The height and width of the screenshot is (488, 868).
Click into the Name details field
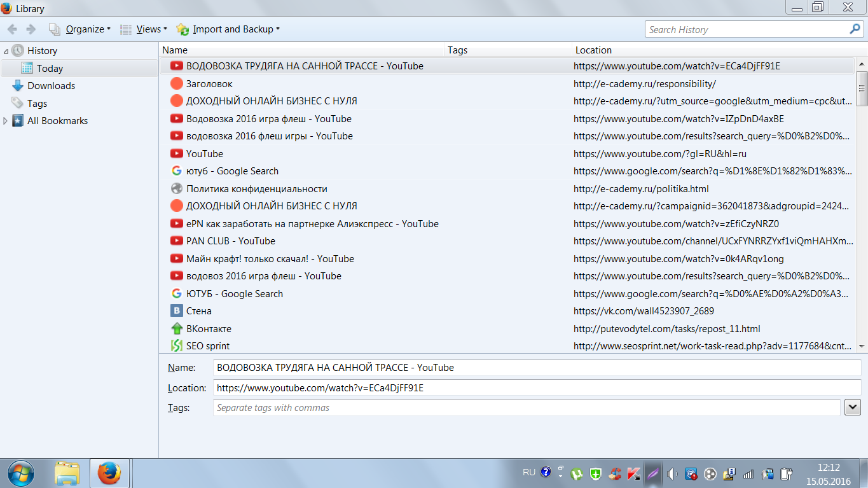coord(537,368)
